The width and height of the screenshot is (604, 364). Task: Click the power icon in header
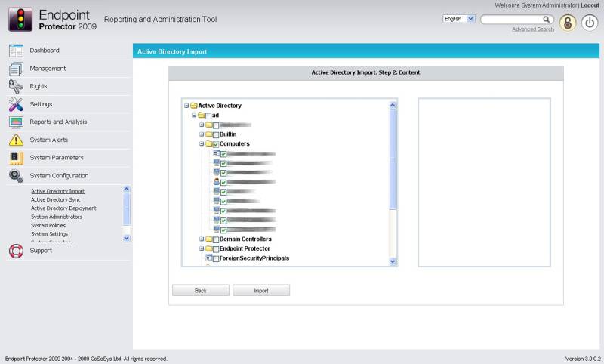[x=590, y=23]
